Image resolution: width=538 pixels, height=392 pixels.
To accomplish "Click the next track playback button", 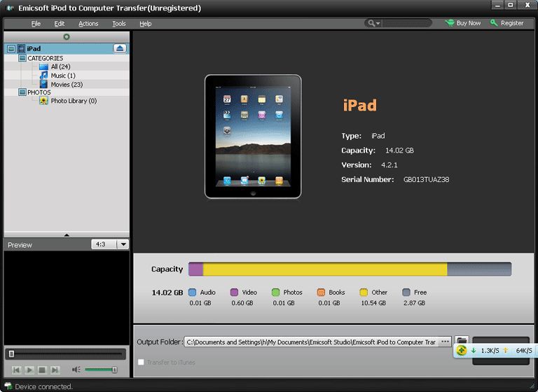I will click(55, 370).
